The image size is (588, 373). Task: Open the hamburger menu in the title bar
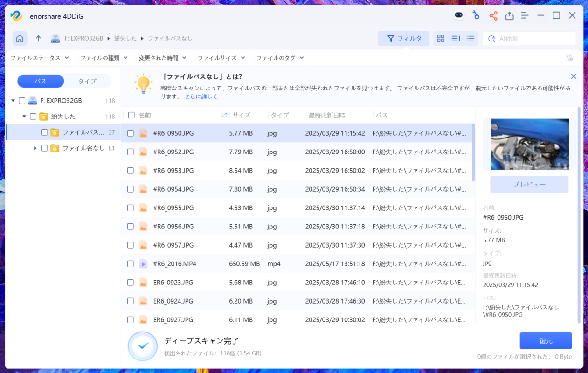coord(525,15)
